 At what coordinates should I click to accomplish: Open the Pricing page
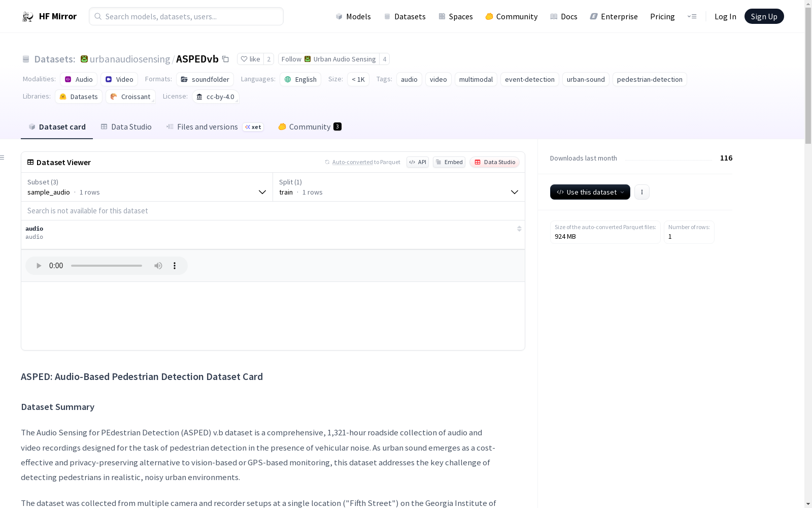point(662,17)
